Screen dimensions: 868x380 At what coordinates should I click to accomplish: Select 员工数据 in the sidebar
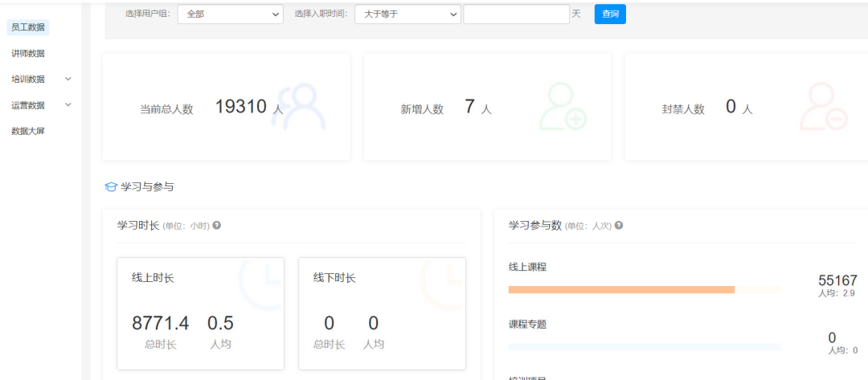coord(28,27)
